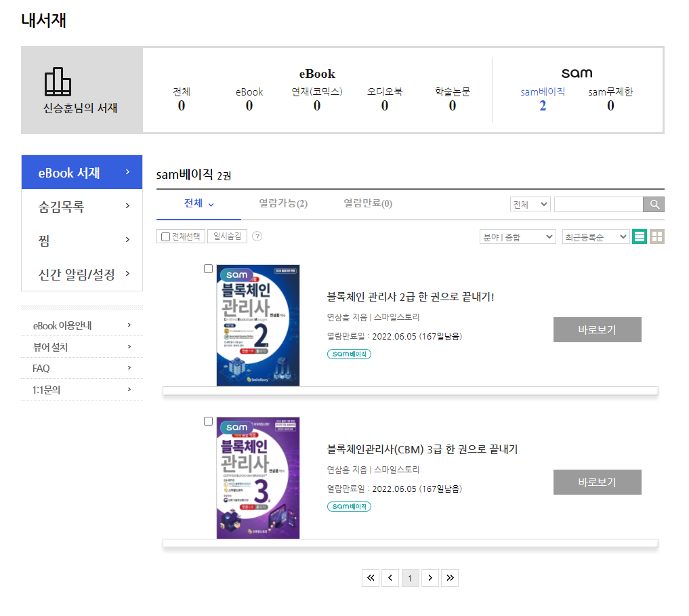The width and height of the screenshot is (689, 616).
Task: Go to the last page arrow
Action: [450, 578]
